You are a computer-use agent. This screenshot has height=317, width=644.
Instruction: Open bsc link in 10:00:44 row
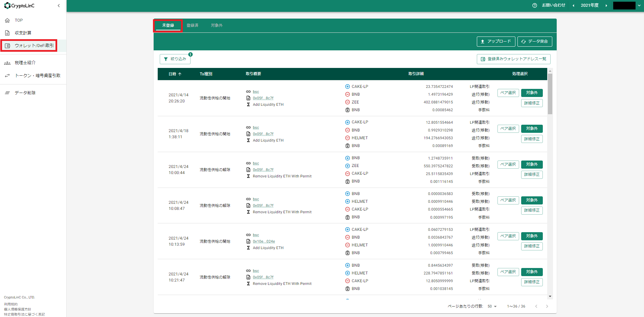point(256,164)
